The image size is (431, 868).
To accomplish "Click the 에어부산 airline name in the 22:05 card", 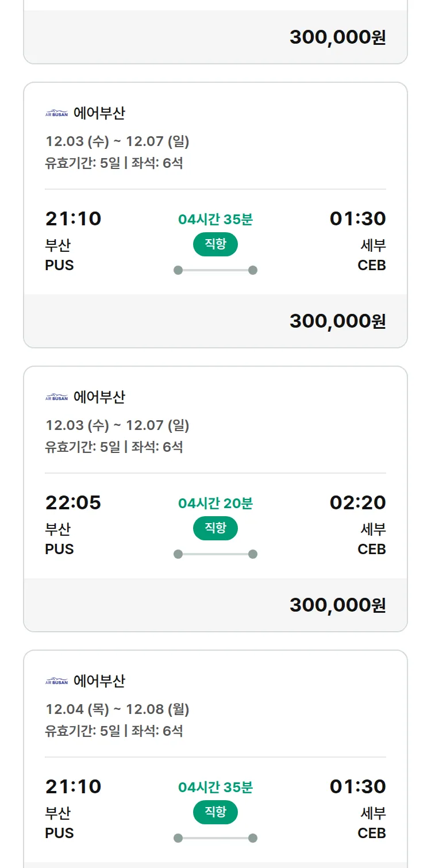I will (99, 397).
